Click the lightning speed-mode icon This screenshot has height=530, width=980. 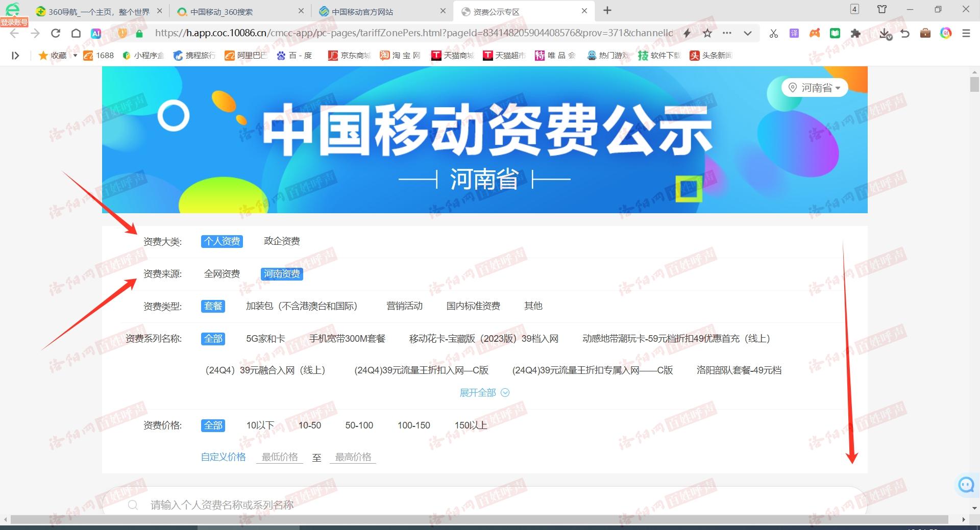point(687,33)
